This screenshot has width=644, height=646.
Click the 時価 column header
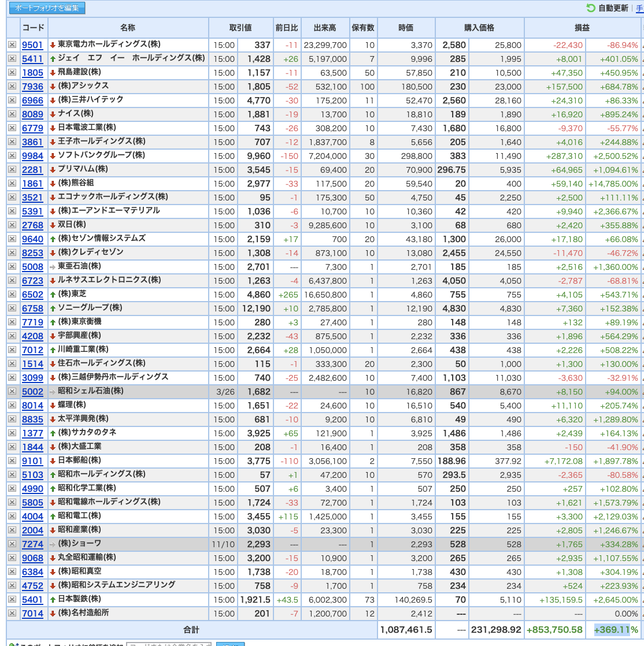(x=406, y=28)
